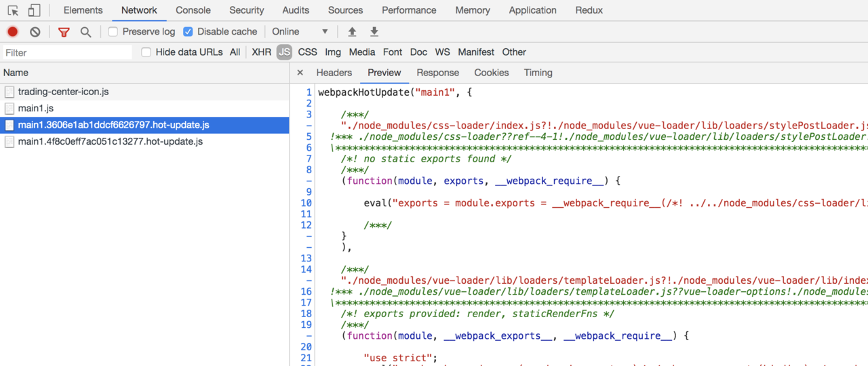Screen dimensions: 868x366
Task: Select the trading-center-icon.js request
Action: [x=144, y=92]
